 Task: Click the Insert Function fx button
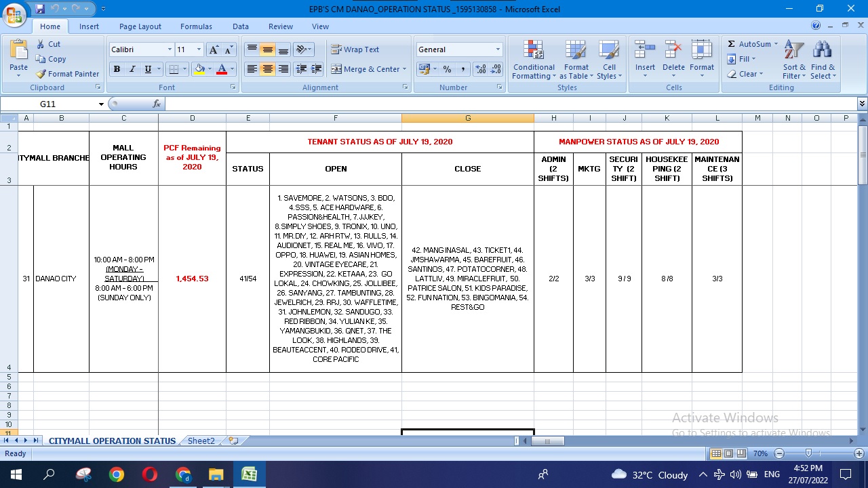157,104
